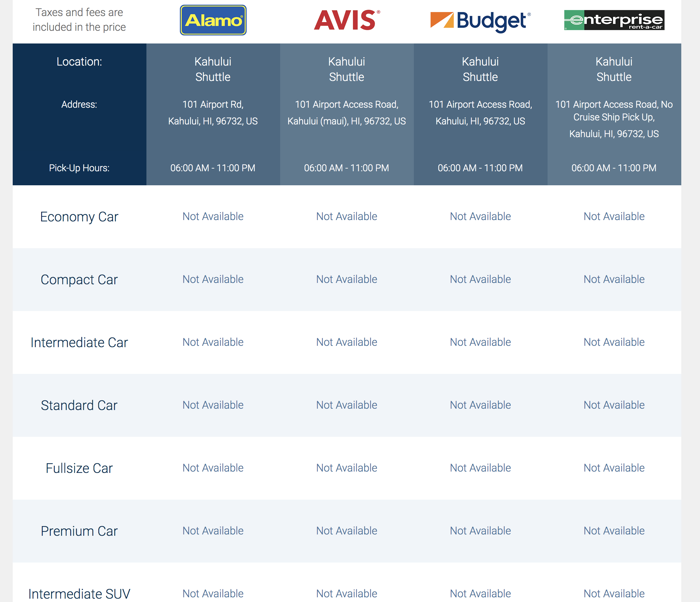The width and height of the screenshot is (700, 602).
Task: Select the Alamo Kahului Shuttle location
Action: coord(213,69)
